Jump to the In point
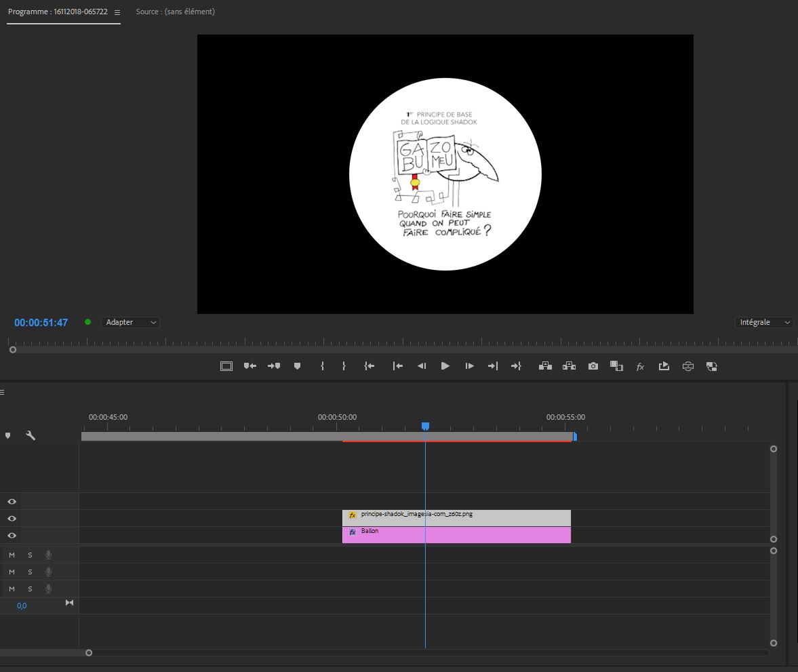Image resolution: width=798 pixels, height=672 pixels. point(370,366)
